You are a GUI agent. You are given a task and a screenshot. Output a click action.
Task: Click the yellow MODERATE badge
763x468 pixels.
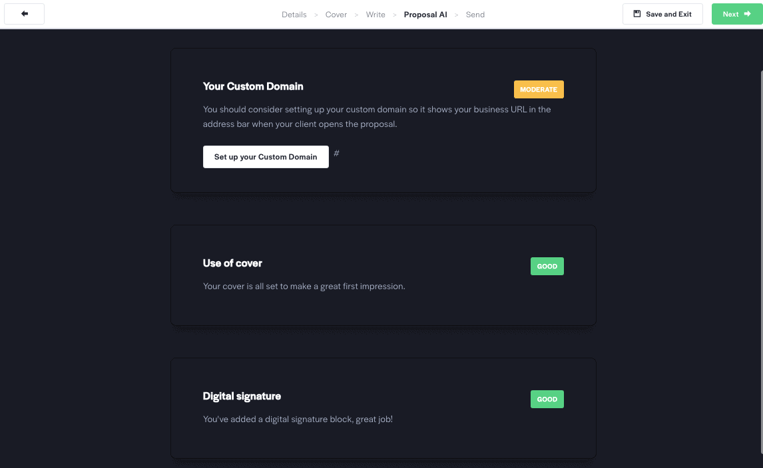pos(539,90)
